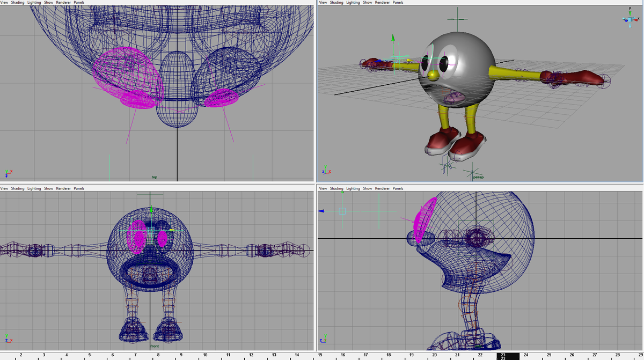Jump to frame 18 on the timeline
This screenshot has width=644, height=360.
point(389,355)
